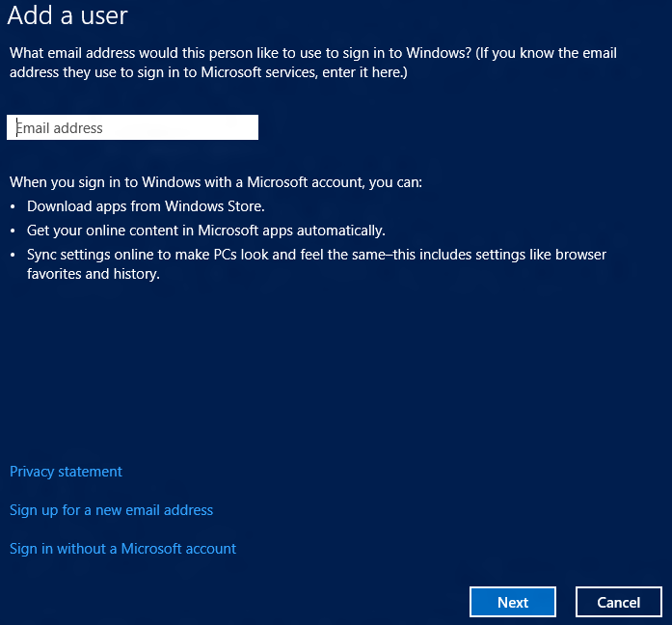Click the Add a user heading
This screenshot has width=672, height=625.
67,15
